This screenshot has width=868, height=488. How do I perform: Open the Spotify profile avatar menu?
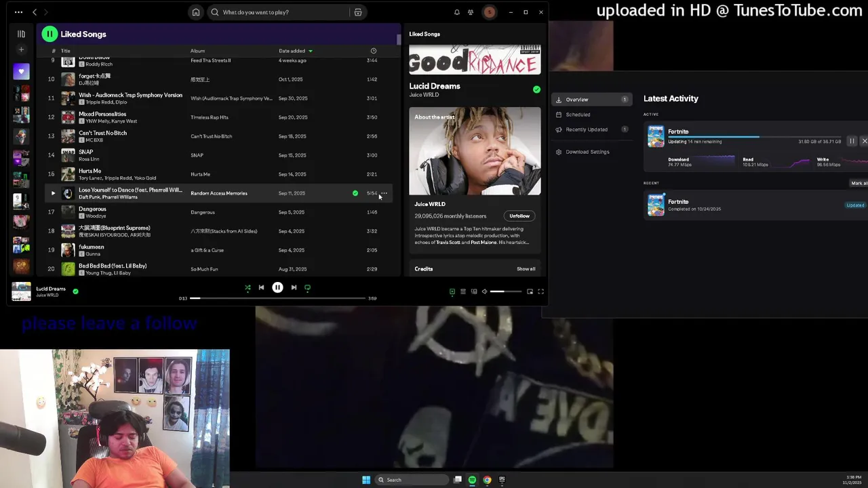[489, 12]
